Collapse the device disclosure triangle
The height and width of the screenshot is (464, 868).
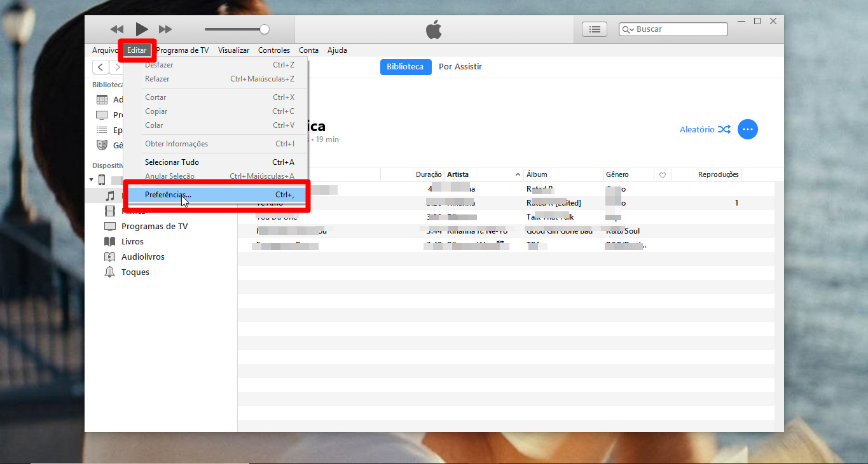coord(90,180)
